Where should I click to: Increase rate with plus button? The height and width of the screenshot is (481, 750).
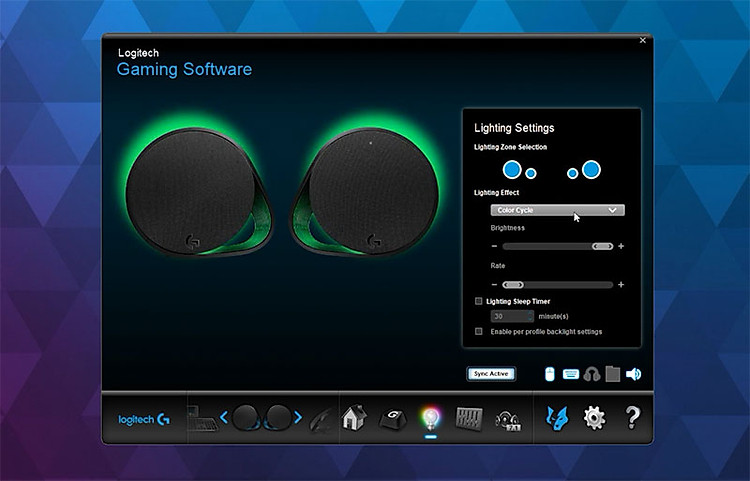coord(621,284)
